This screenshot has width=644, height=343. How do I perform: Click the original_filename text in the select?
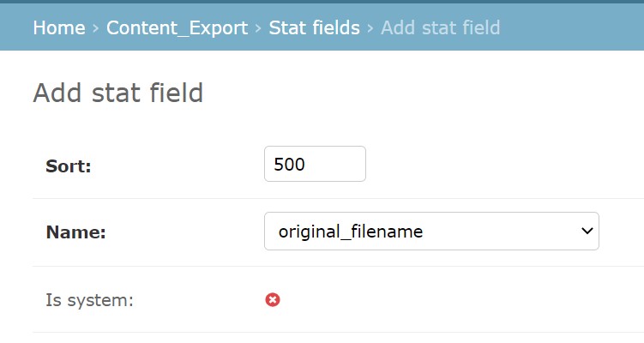(351, 232)
